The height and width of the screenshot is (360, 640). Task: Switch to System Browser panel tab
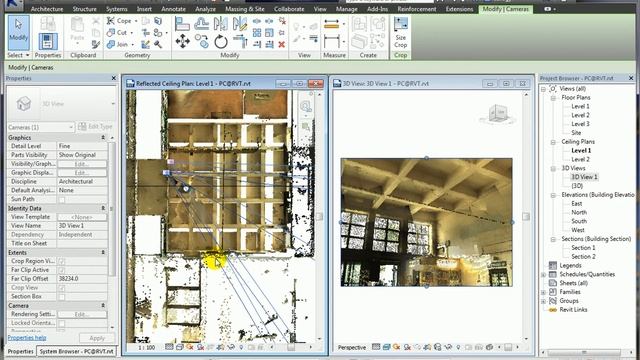(x=76, y=351)
